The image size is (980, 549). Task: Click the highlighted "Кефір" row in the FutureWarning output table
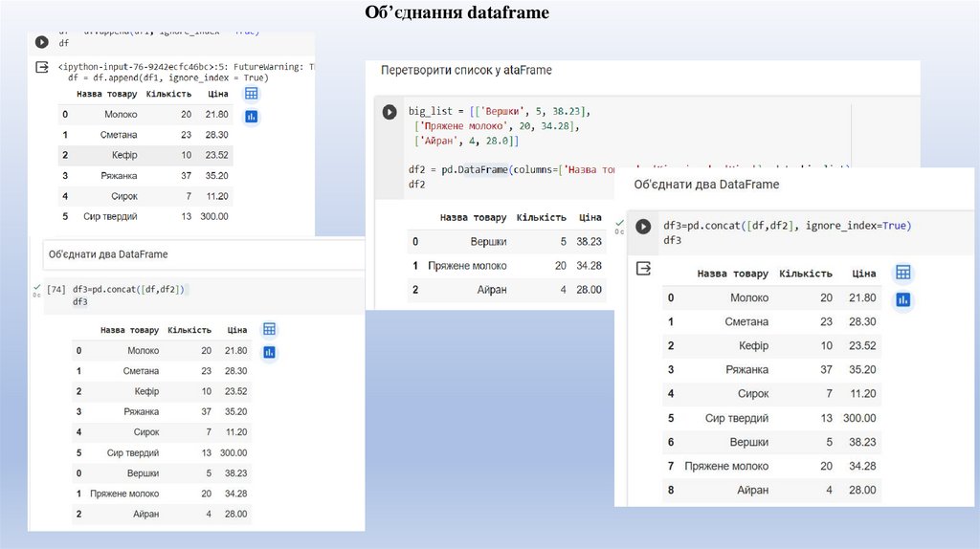coord(145,155)
